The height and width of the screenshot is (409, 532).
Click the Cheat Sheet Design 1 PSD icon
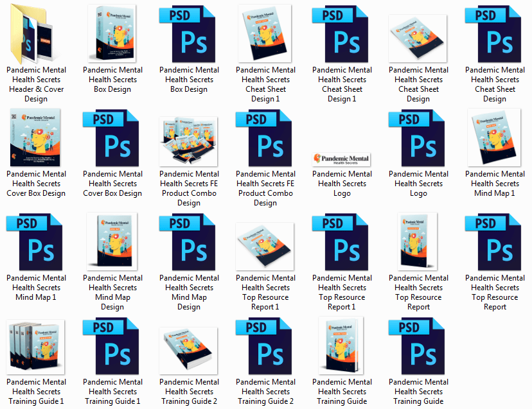click(341, 33)
